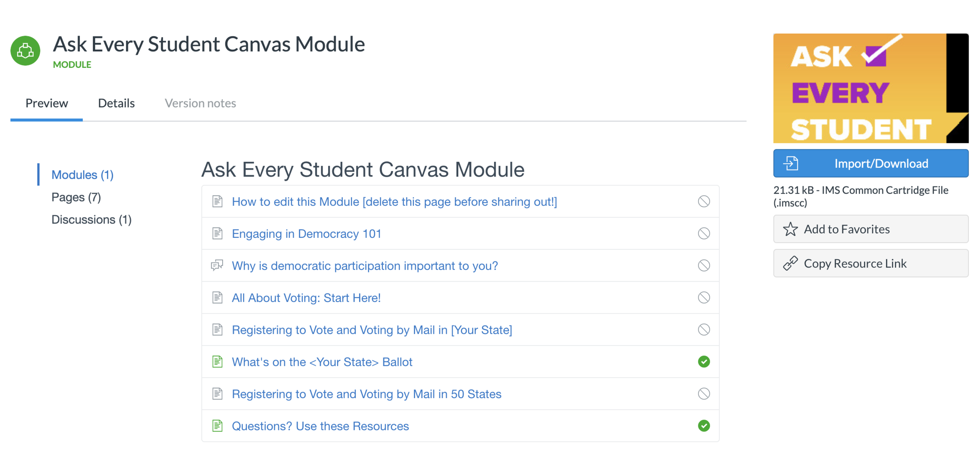Open All About Voting: Start Here! link
Viewport: 980px width, 460px height.
coord(306,298)
